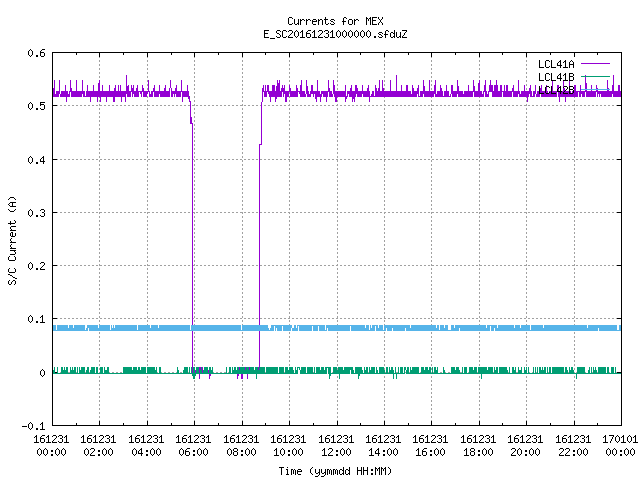Click the 161231 18:00 x-axis tick label
Screen dimensions: 640x480
(478, 446)
